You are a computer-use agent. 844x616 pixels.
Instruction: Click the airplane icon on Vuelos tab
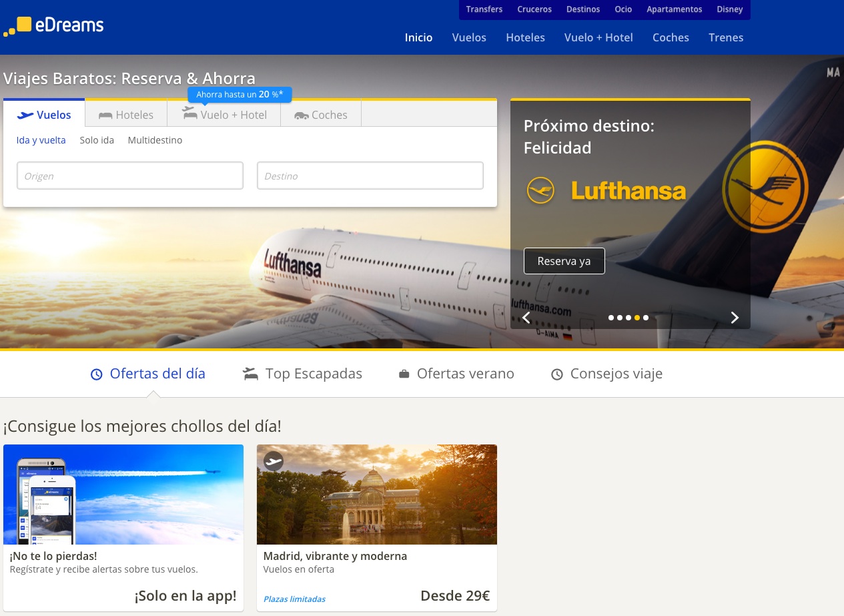(25, 115)
